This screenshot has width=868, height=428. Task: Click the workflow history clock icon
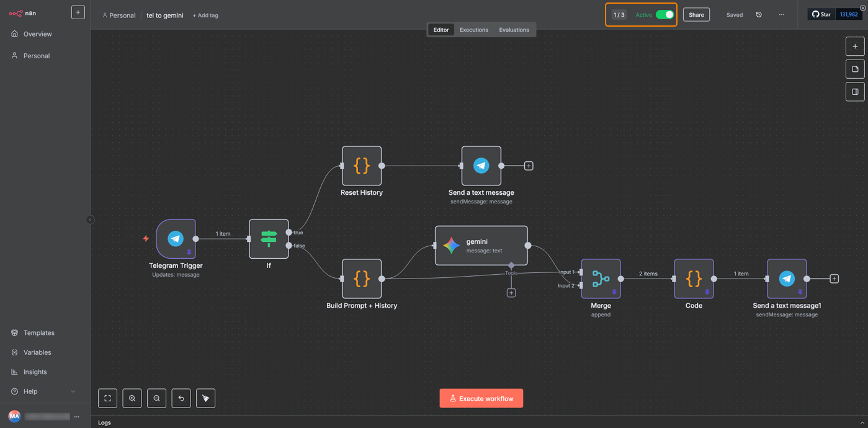click(759, 15)
